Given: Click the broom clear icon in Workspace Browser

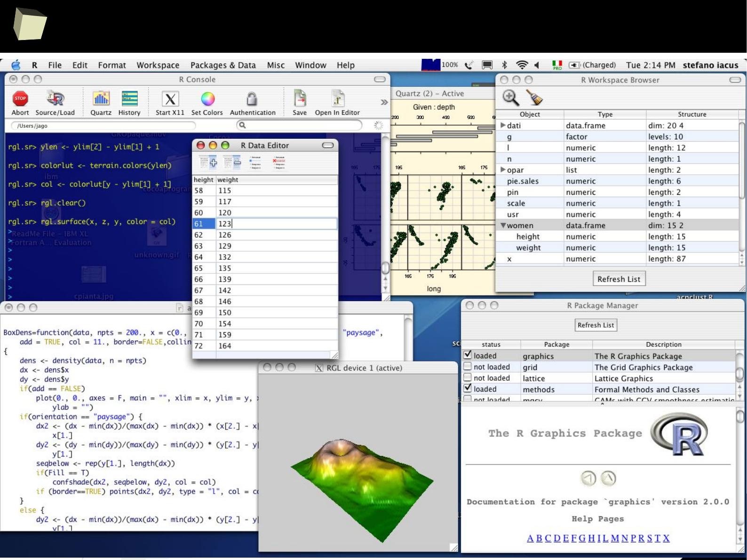Looking at the screenshot, I should coord(534,97).
